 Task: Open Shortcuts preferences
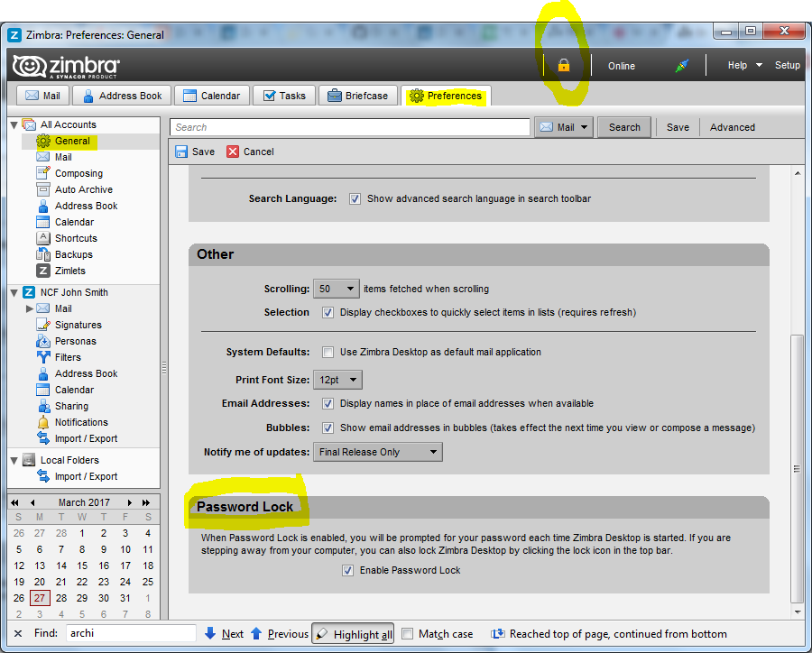[x=76, y=238]
